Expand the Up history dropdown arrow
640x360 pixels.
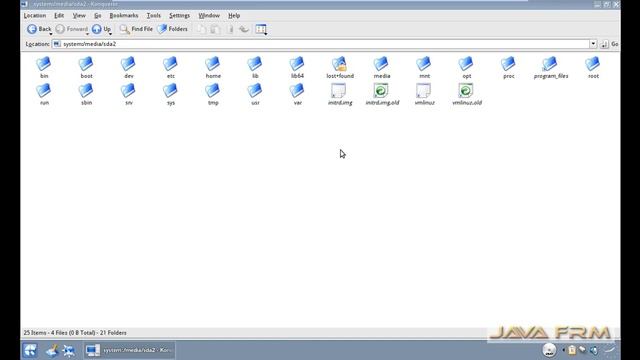pos(110,34)
